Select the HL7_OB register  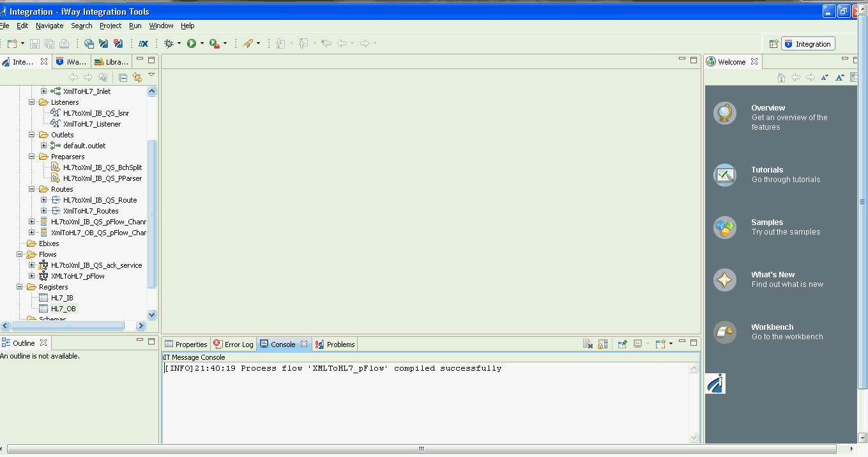tap(63, 309)
